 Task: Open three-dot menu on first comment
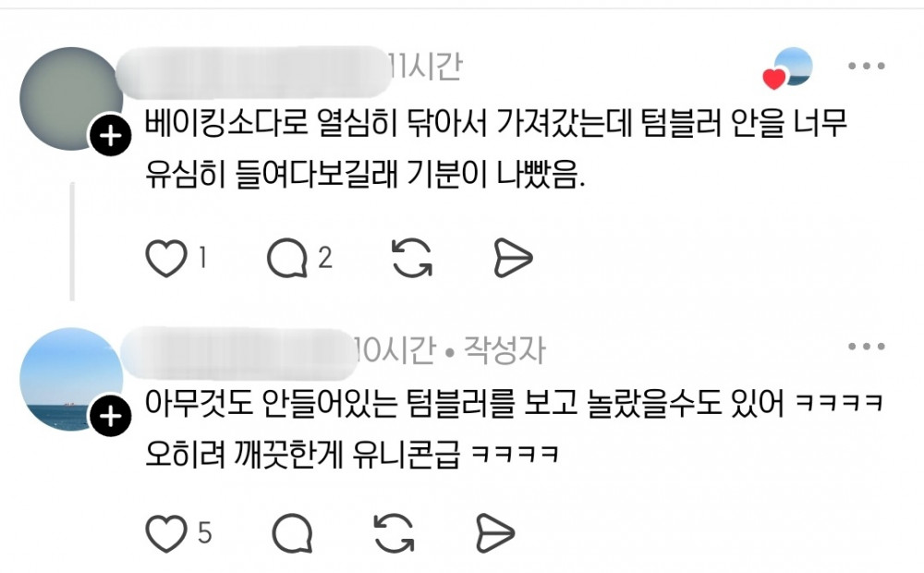pyautogui.click(x=867, y=66)
